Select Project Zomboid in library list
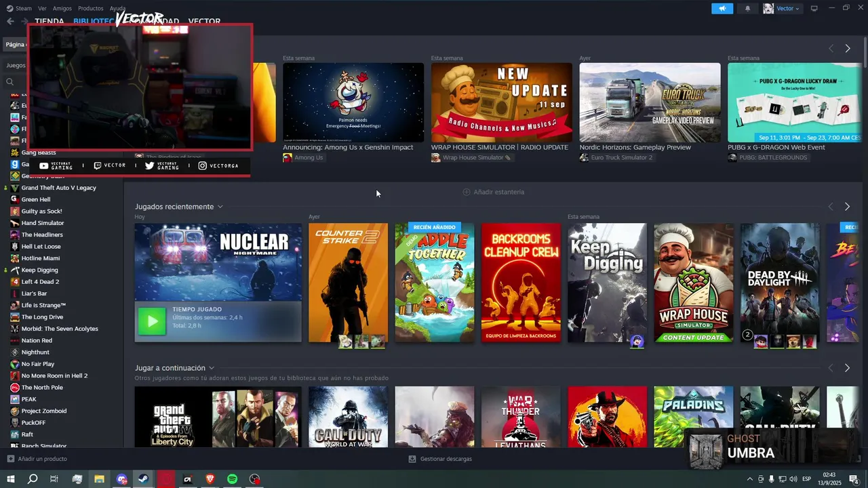The height and width of the screenshot is (488, 868). [44, 411]
